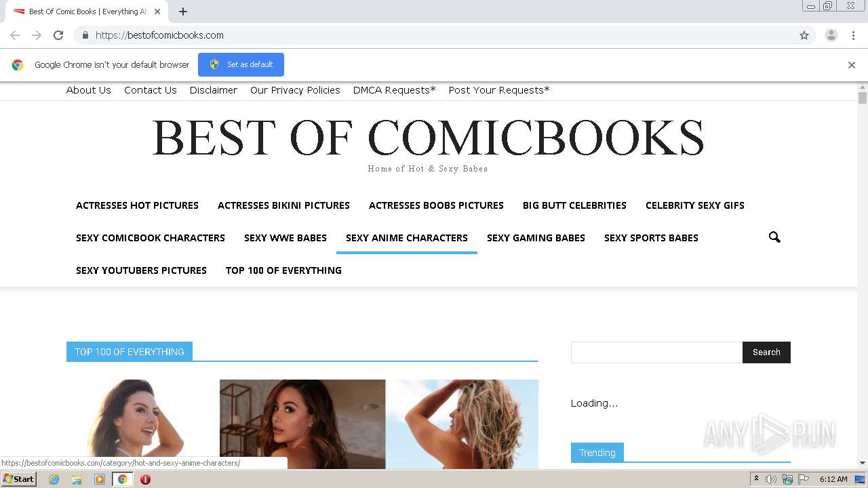Click the network tray icon
Image resolution: width=868 pixels, height=488 pixels.
pos(787,479)
